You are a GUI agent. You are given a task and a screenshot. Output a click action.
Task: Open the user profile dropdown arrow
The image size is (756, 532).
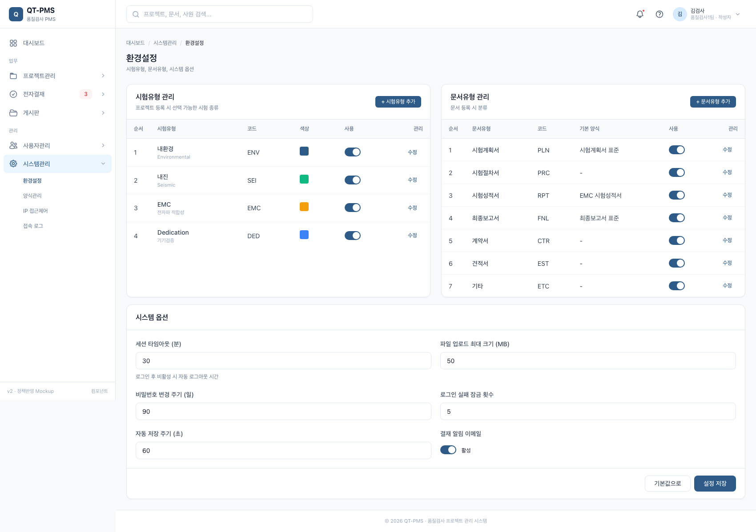738,14
